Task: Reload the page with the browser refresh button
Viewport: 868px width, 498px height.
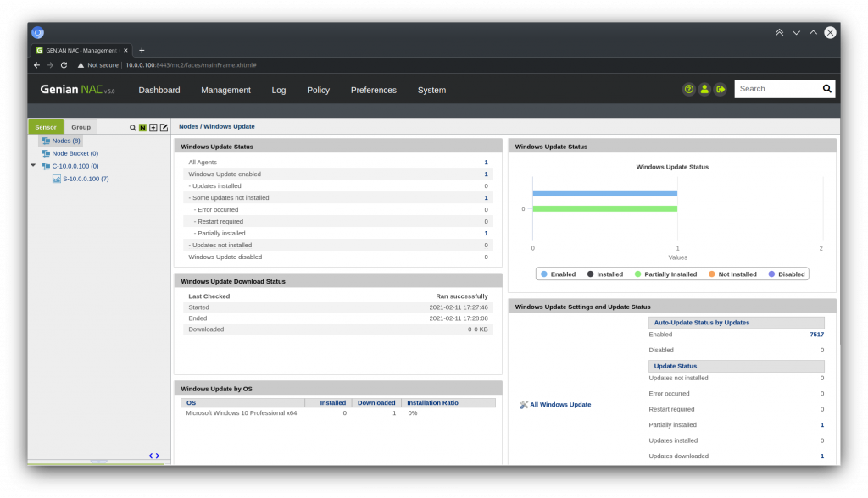Action: coord(64,64)
